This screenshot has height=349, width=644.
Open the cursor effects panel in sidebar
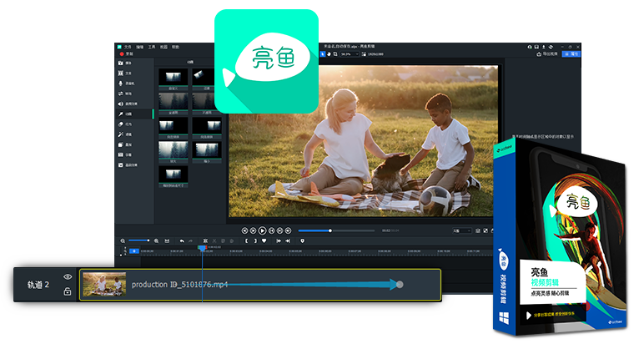[x=121, y=164]
